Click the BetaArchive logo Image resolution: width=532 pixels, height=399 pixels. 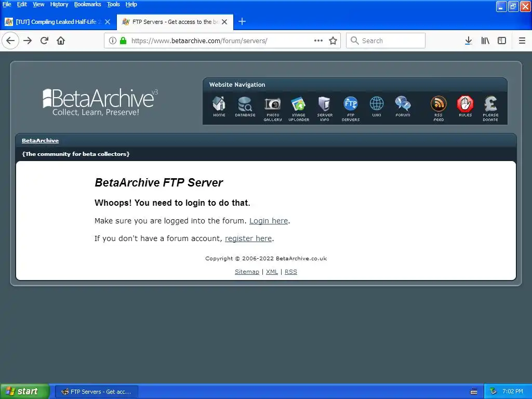coord(100,102)
